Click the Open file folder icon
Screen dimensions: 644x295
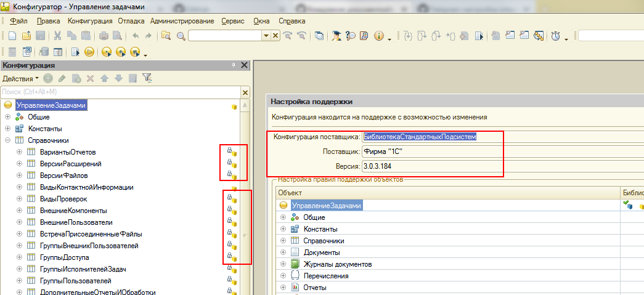(x=26, y=36)
